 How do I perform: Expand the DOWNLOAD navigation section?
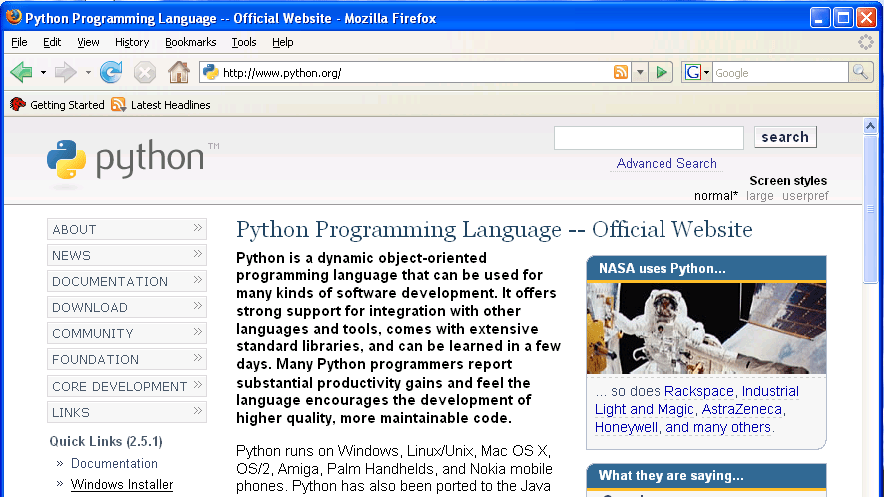pyautogui.click(x=127, y=307)
